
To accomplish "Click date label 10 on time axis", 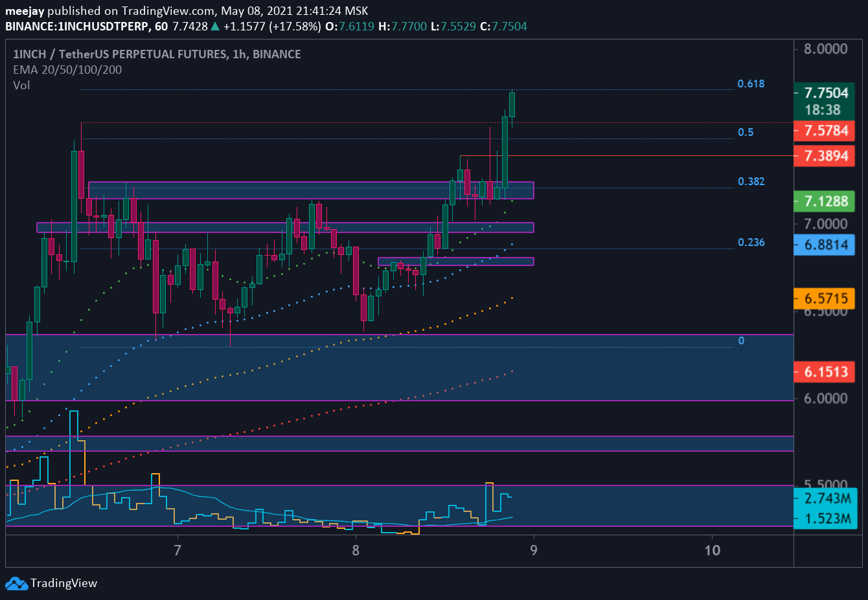I will click(712, 551).
